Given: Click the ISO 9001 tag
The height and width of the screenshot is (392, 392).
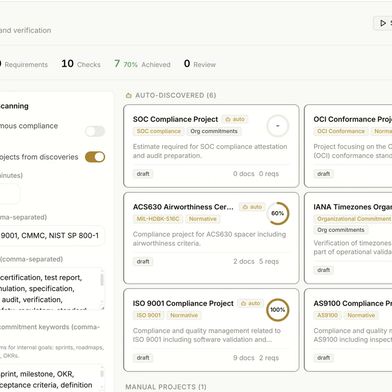Looking at the screenshot, I should (149, 315).
